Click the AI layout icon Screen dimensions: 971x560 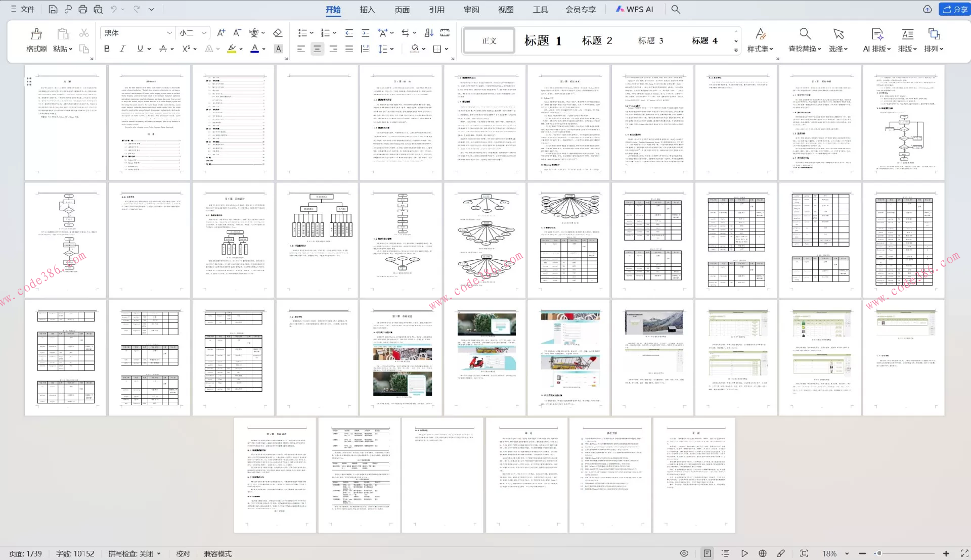876,34
